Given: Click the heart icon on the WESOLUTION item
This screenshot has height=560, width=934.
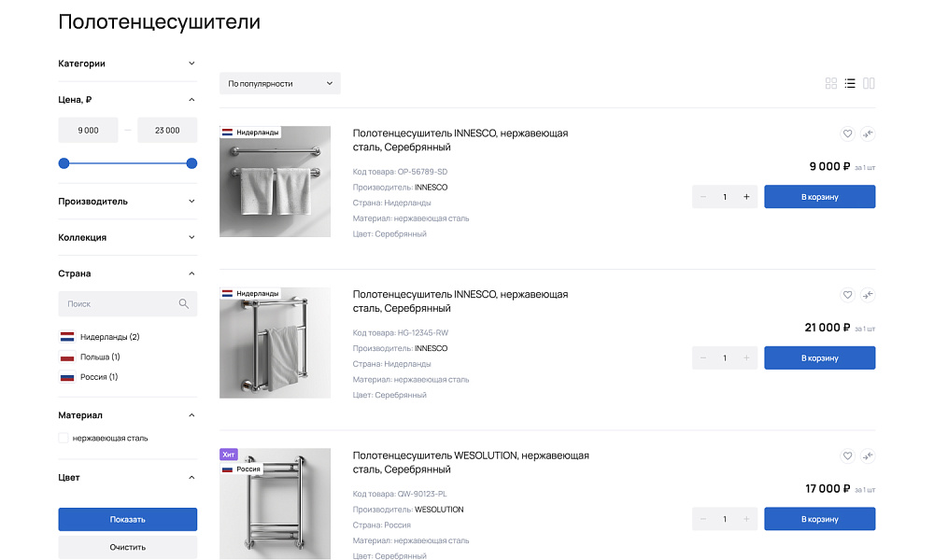Looking at the screenshot, I should [x=847, y=456].
